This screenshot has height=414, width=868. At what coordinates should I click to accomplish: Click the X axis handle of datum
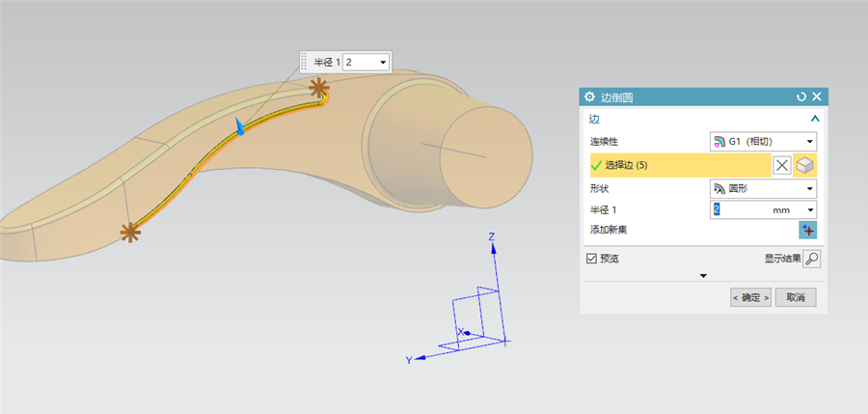467,333
